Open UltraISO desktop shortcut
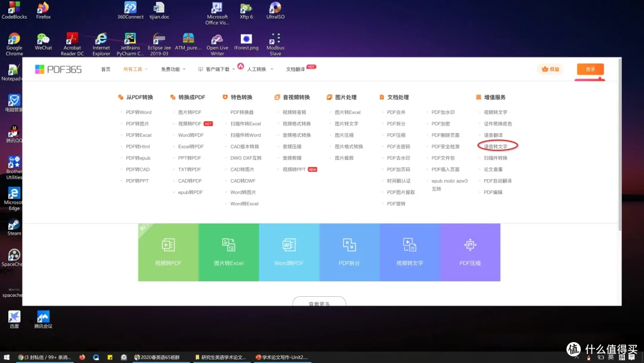The image size is (644, 363). 275,10
